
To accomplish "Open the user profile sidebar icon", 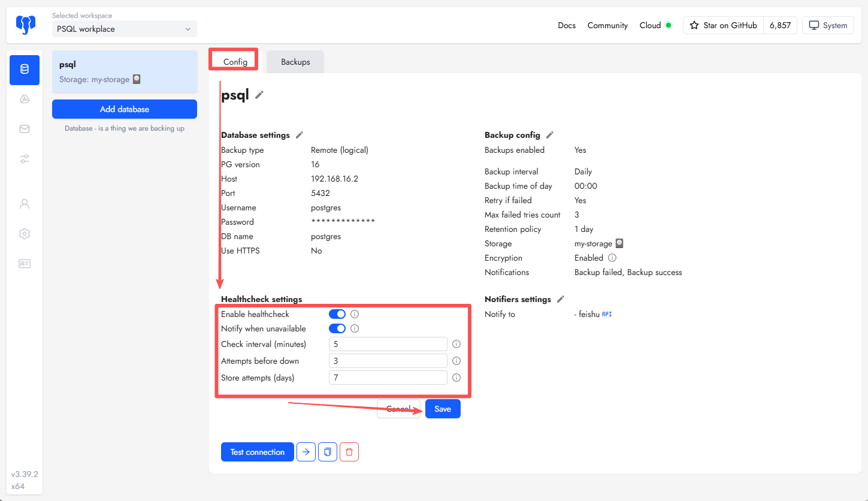I will [x=25, y=204].
